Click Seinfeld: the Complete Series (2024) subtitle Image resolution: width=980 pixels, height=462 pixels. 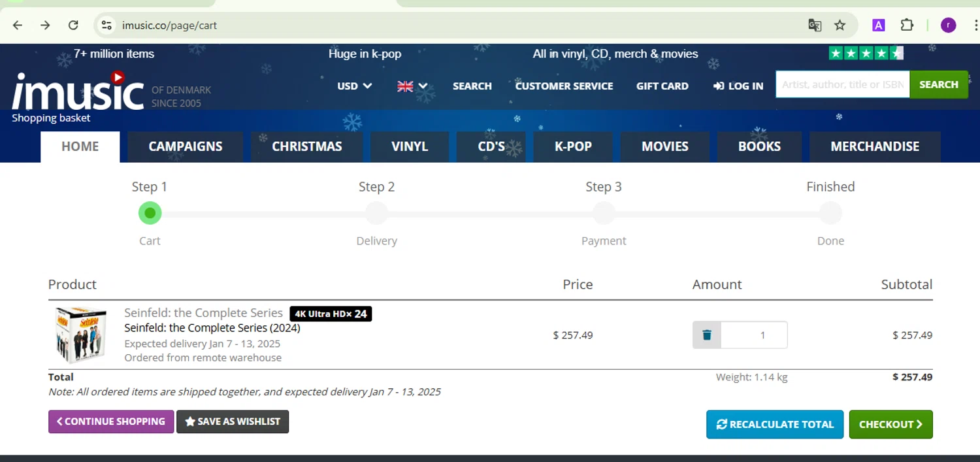(212, 328)
